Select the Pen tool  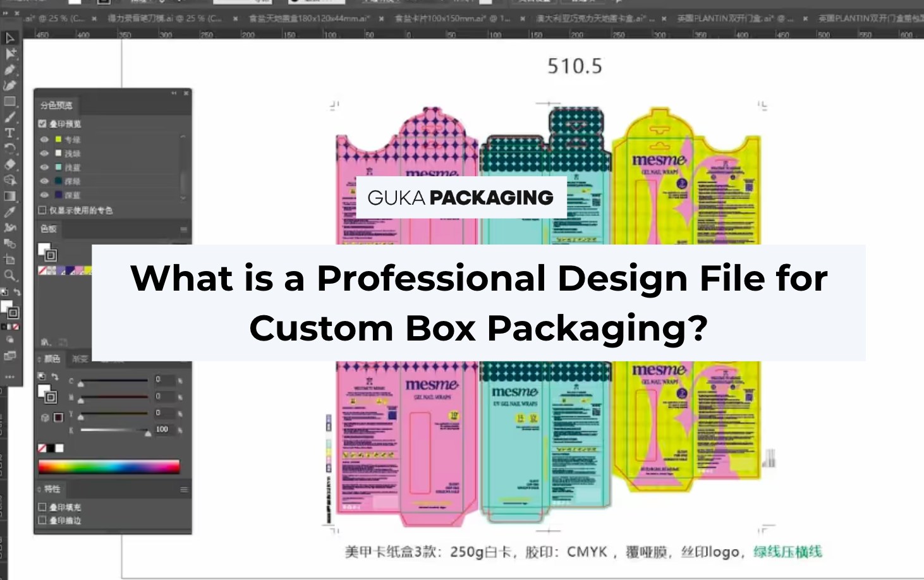[10, 69]
